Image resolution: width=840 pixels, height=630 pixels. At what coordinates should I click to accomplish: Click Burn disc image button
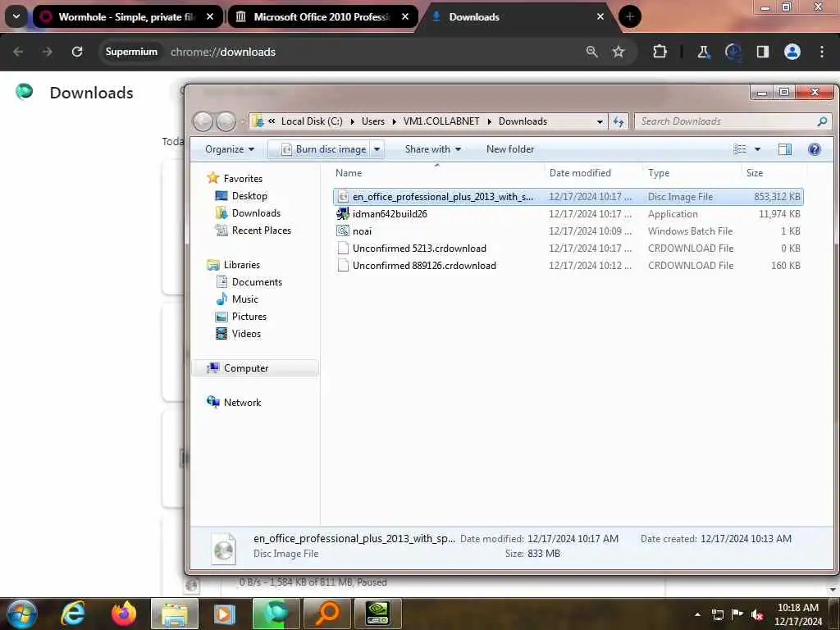(324, 149)
